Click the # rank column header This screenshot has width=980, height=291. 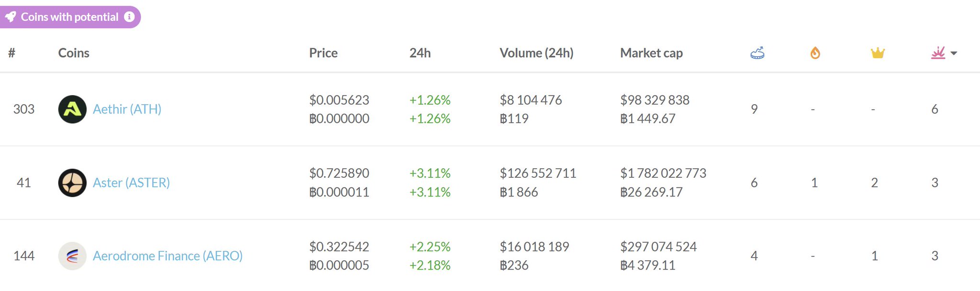click(12, 53)
